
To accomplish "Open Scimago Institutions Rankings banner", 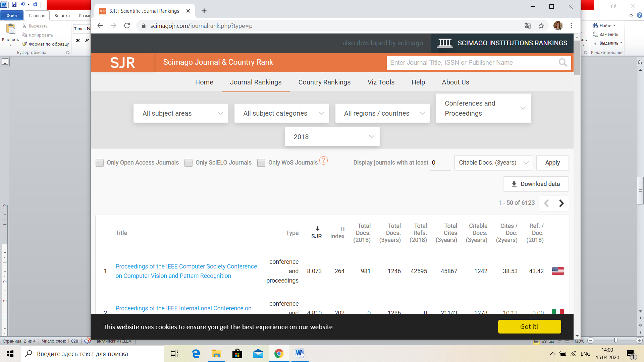I will [x=502, y=43].
